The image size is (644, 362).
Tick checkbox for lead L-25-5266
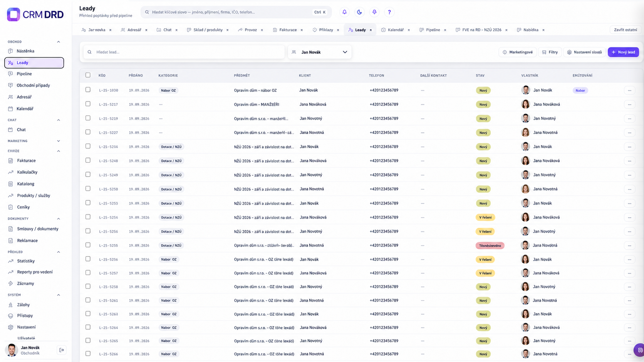coord(88,354)
